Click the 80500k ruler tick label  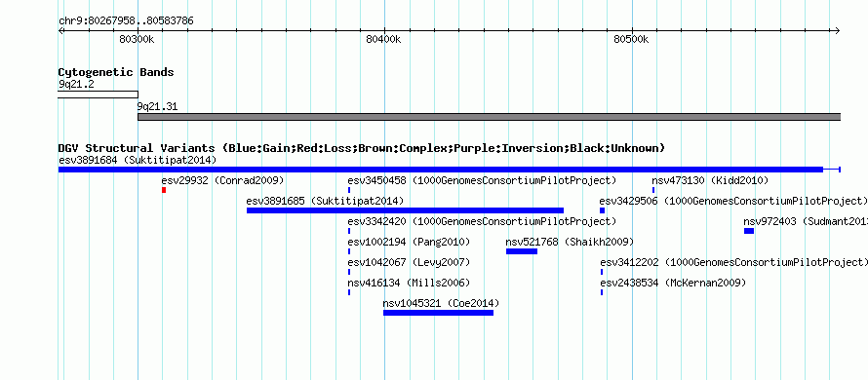(x=631, y=40)
